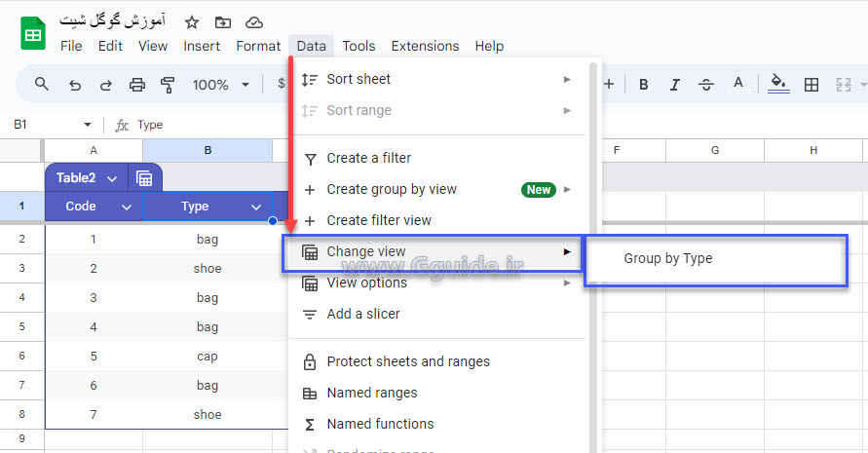
Task: Undo the last action
Action: [75, 85]
